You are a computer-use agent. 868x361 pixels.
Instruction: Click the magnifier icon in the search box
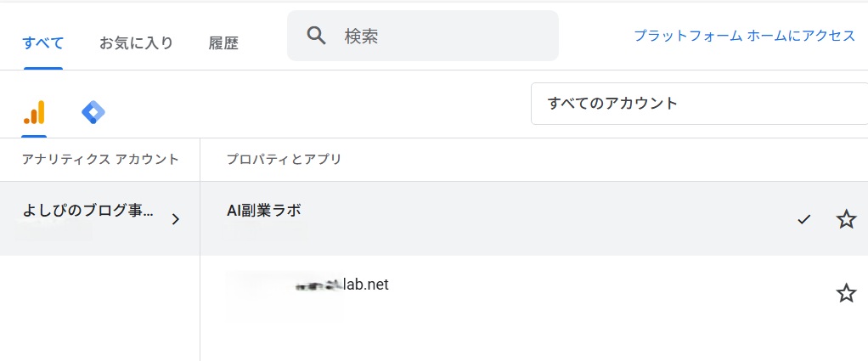point(317,36)
